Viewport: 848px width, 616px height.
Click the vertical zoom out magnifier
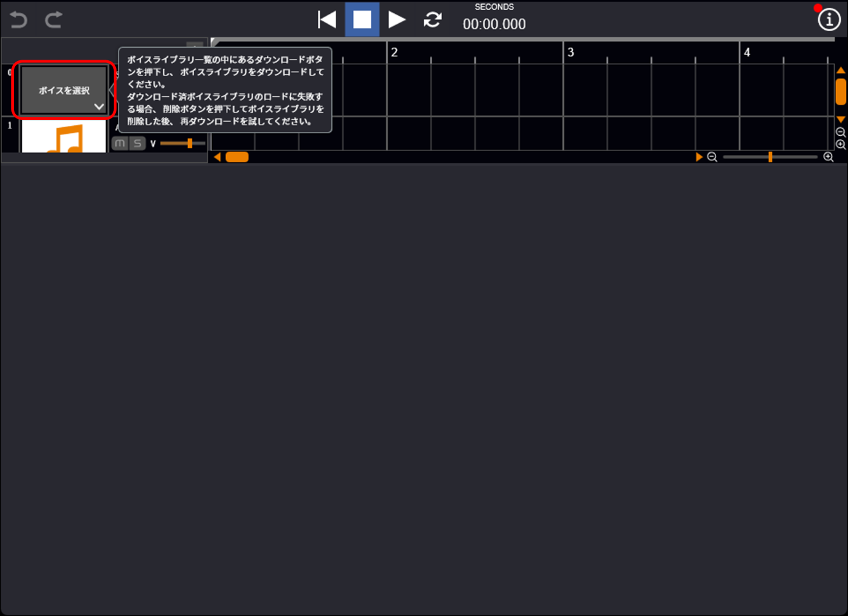click(841, 132)
